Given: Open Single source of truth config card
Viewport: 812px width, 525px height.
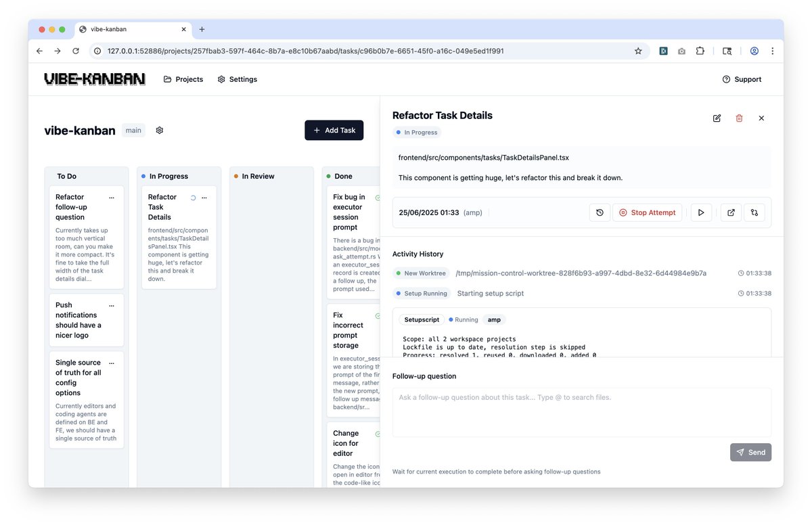Looking at the screenshot, I should point(87,400).
